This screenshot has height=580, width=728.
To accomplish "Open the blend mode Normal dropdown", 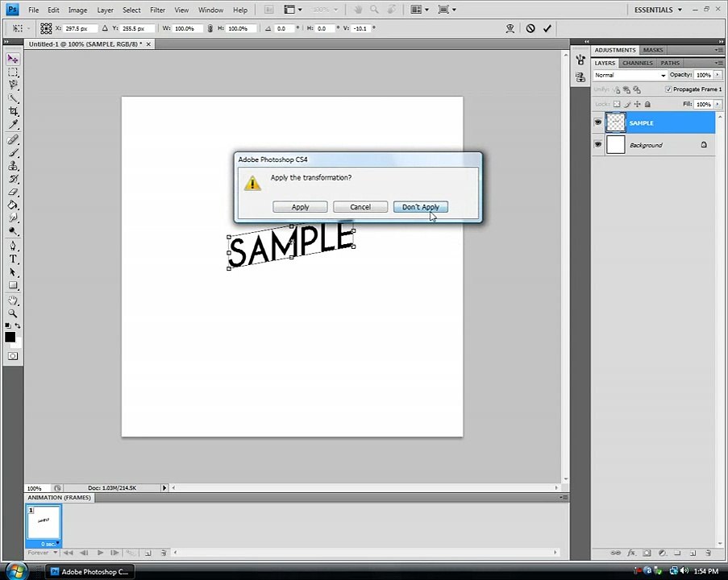I will point(630,75).
